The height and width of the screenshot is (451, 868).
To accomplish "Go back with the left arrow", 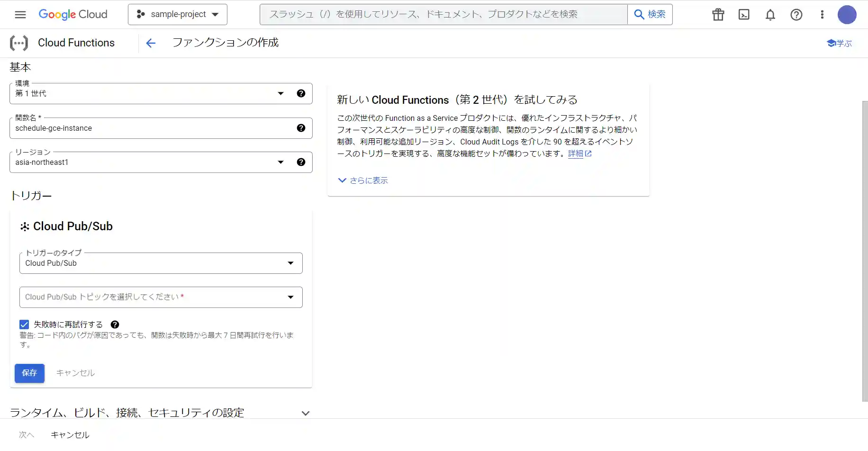I will 151,43.
